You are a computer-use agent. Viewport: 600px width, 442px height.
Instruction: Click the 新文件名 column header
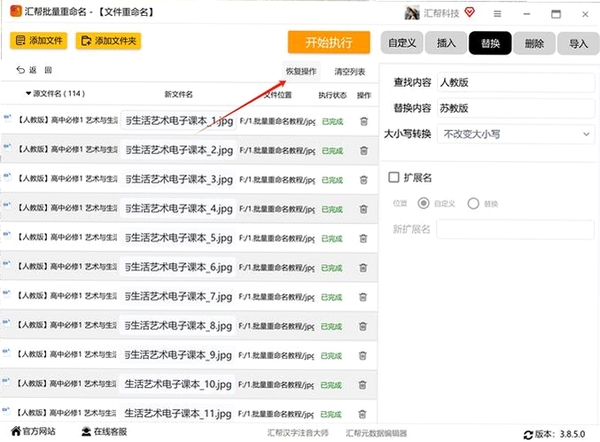pos(179,94)
